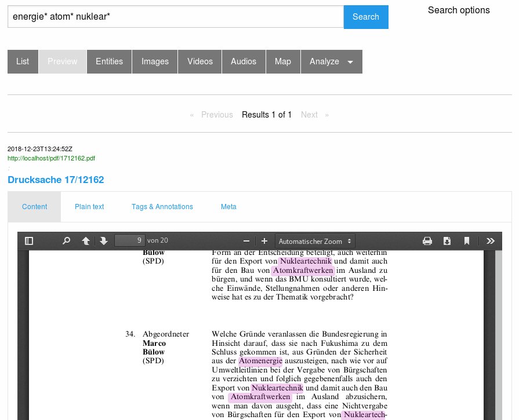The image size is (519, 420).
Task: Click the page number field showing 9
Action: (x=129, y=240)
